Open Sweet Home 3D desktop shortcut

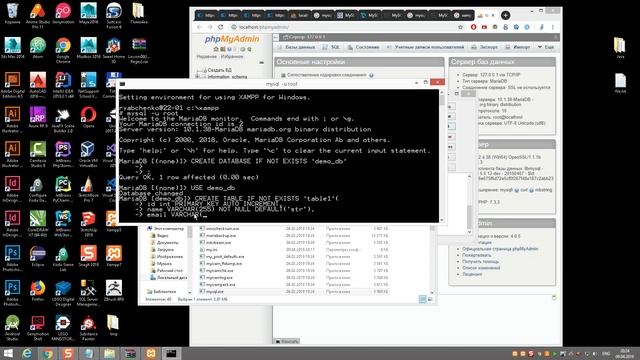tap(113, 50)
